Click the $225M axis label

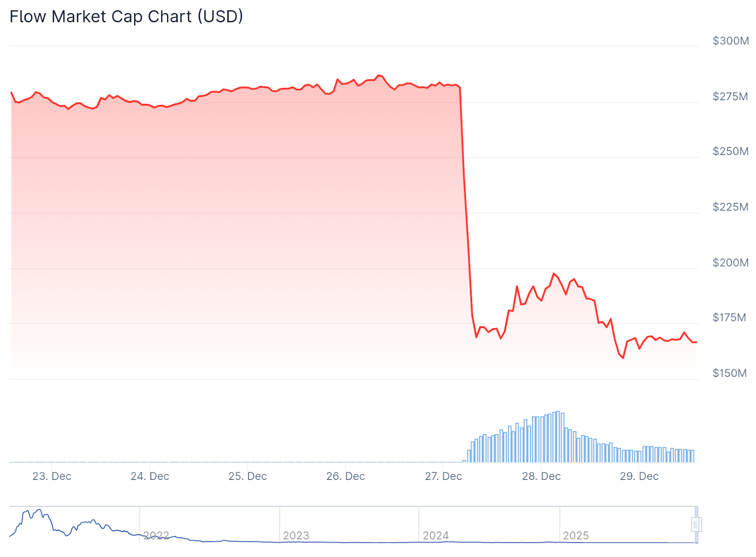tap(730, 207)
